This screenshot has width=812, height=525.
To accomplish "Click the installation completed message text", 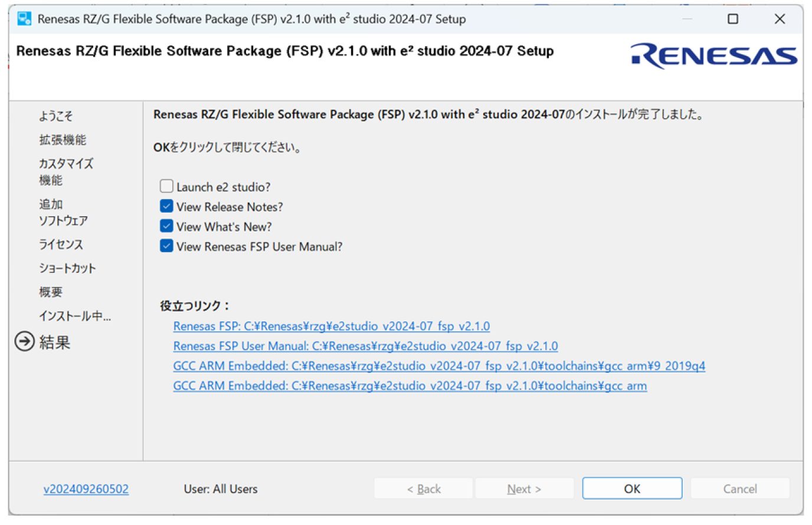I will [x=429, y=115].
